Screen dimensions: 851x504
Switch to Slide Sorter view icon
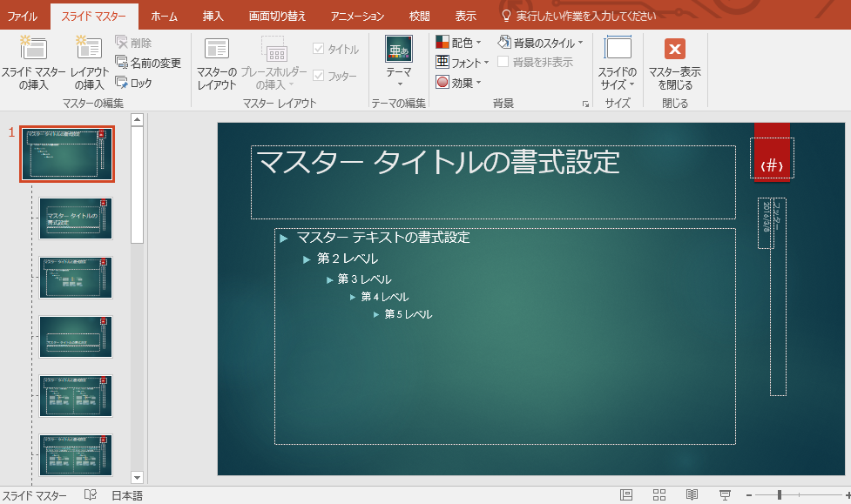(659, 494)
